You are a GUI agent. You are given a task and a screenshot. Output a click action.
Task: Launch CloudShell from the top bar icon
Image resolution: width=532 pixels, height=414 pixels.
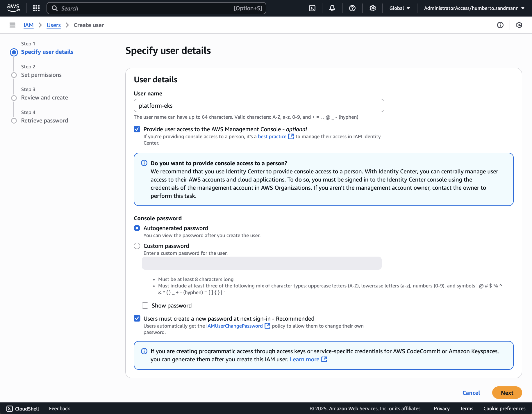(x=312, y=8)
